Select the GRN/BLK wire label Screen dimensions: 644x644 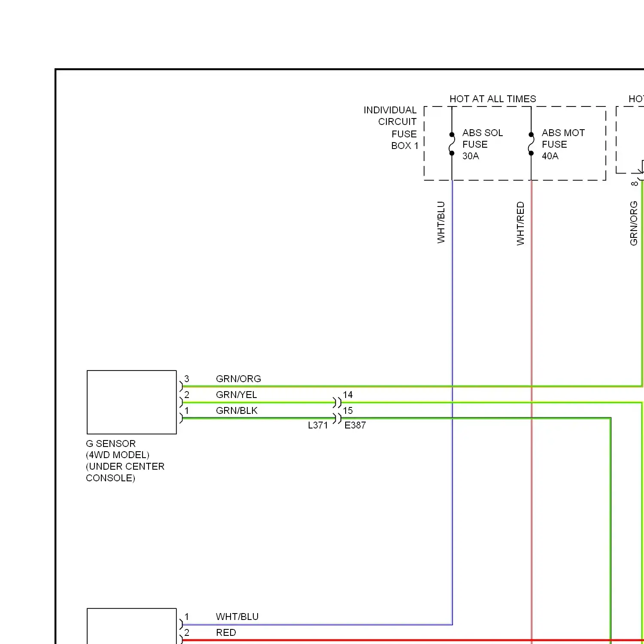pyautogui.click(x=237, y=410)
